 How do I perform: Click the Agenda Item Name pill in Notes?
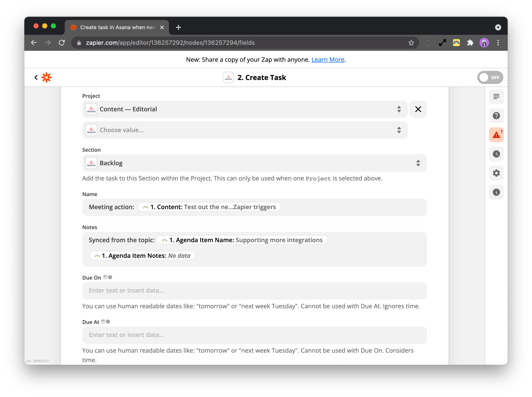[242, 240]
